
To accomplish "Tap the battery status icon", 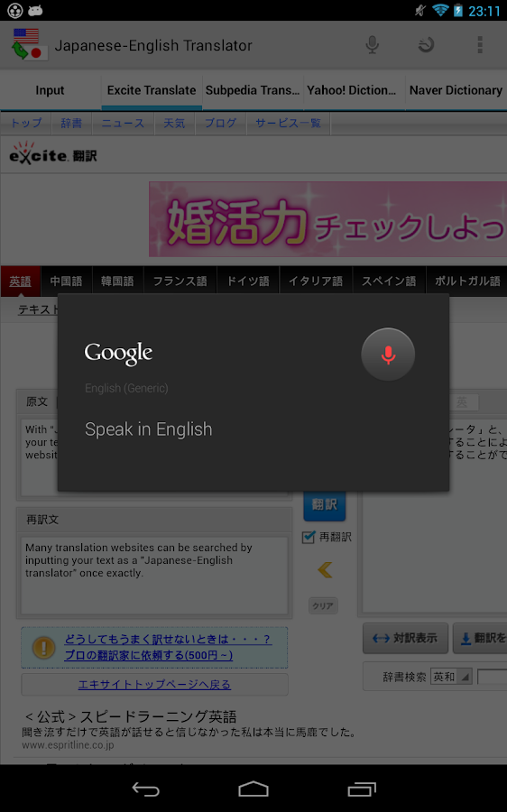I will 457,10.
